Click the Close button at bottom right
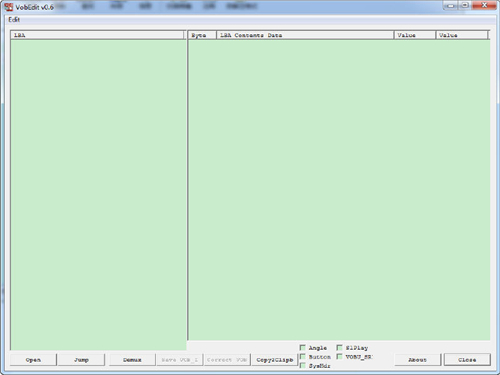Viewport: 500px width, 375px height. 467,360
